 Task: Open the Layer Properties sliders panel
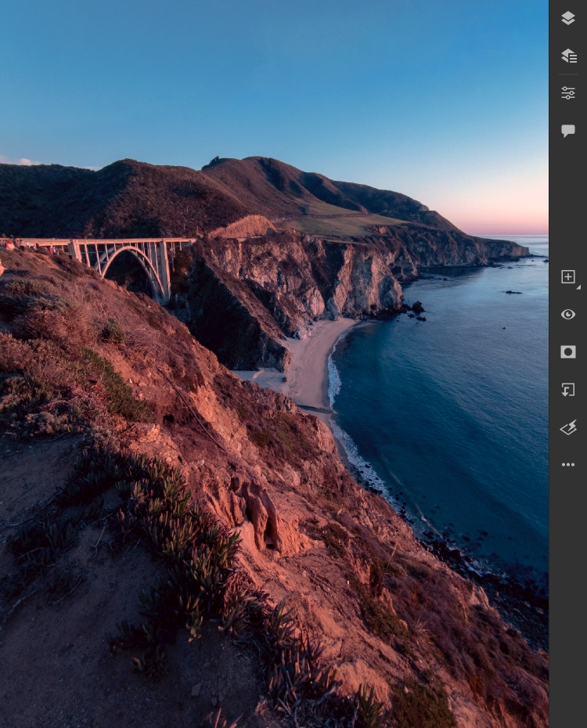pos(568,93)
